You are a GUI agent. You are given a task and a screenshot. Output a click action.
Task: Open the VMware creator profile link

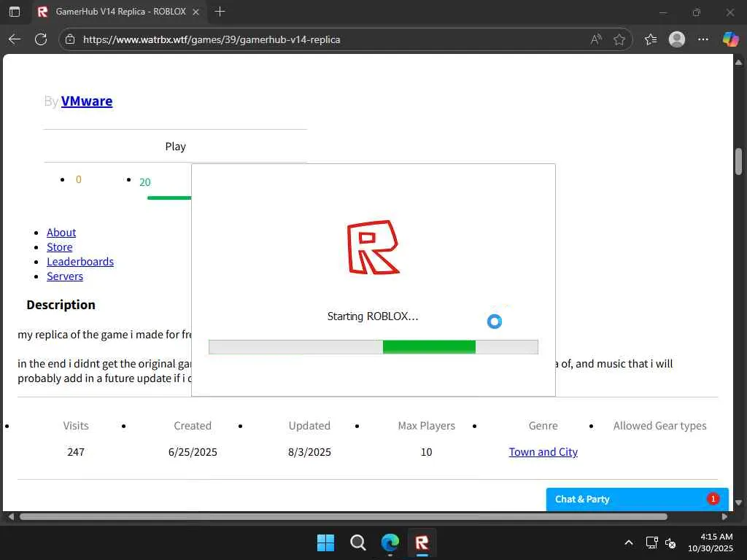click(x=87, y=101)
